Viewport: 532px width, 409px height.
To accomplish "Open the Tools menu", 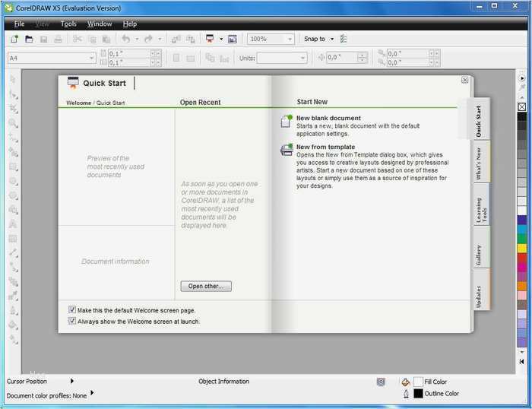I will point(68,24).
